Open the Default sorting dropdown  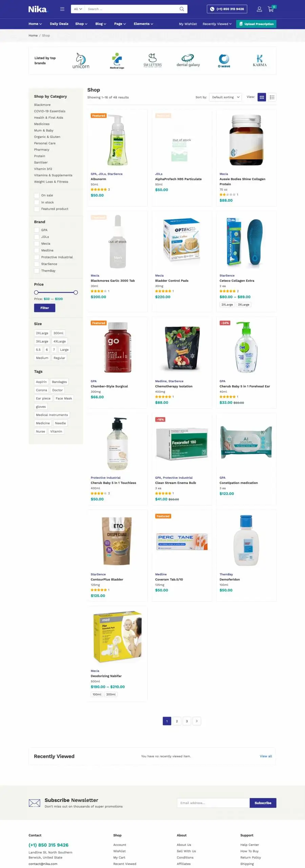point(225,97)
